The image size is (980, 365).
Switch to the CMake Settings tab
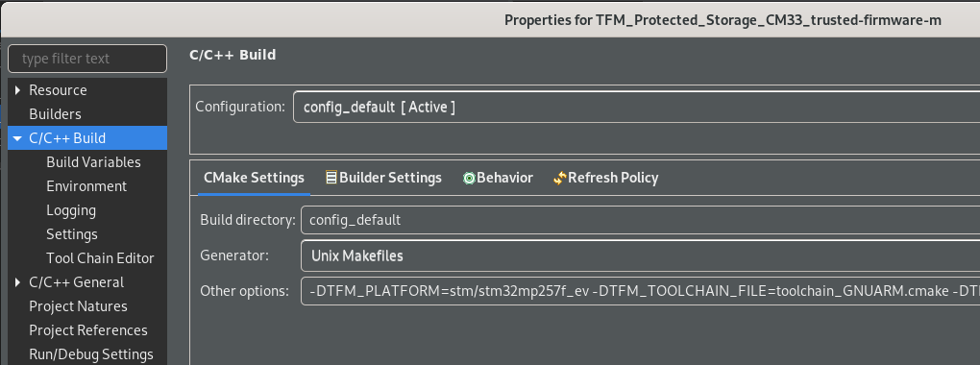coord(254,178)
